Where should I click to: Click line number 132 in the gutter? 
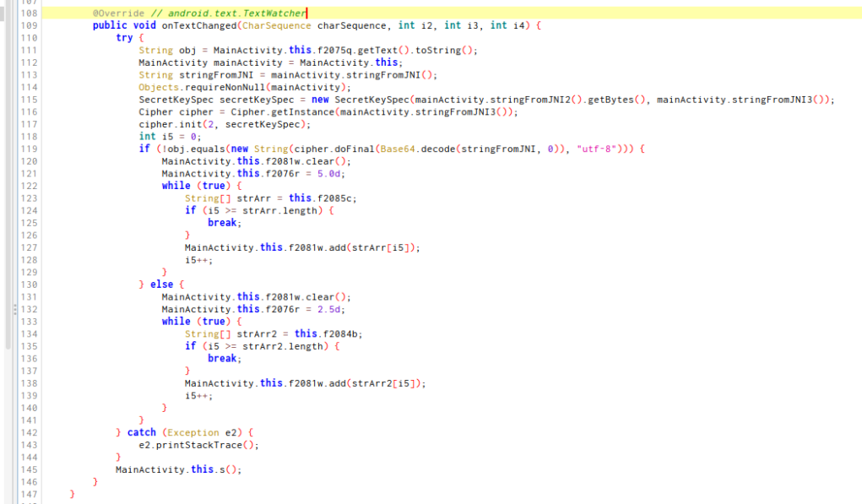30,310
